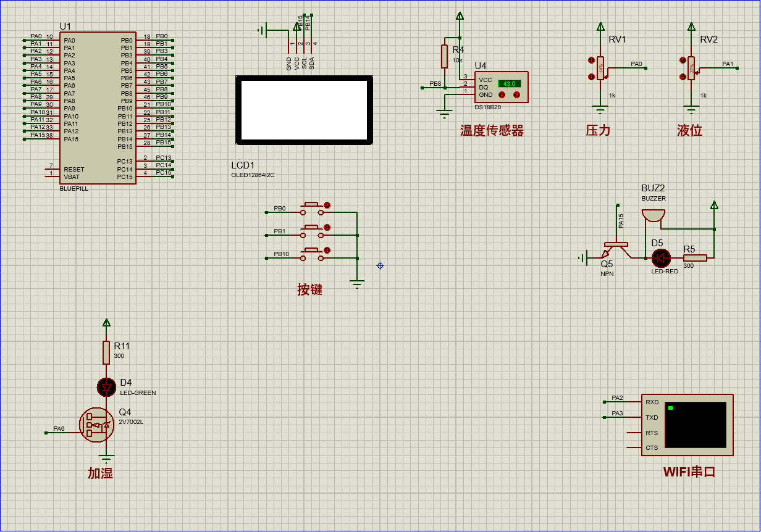
Task: Select the OLED12864I2C white display screen
Action: [304, 110]
